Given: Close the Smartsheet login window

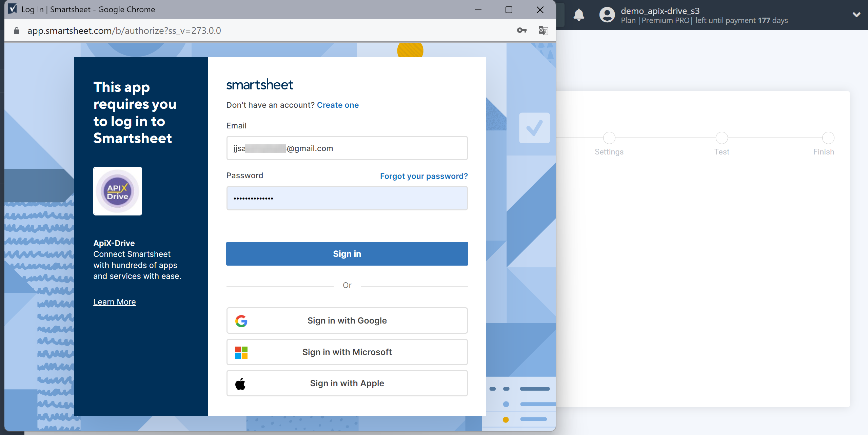Looking at the screenshot, I should point(540,10).
